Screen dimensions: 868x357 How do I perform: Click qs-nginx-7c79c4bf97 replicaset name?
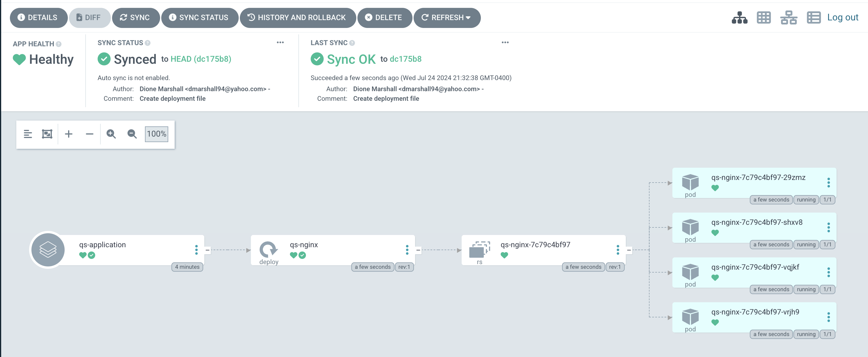click(x=535, y=245)
